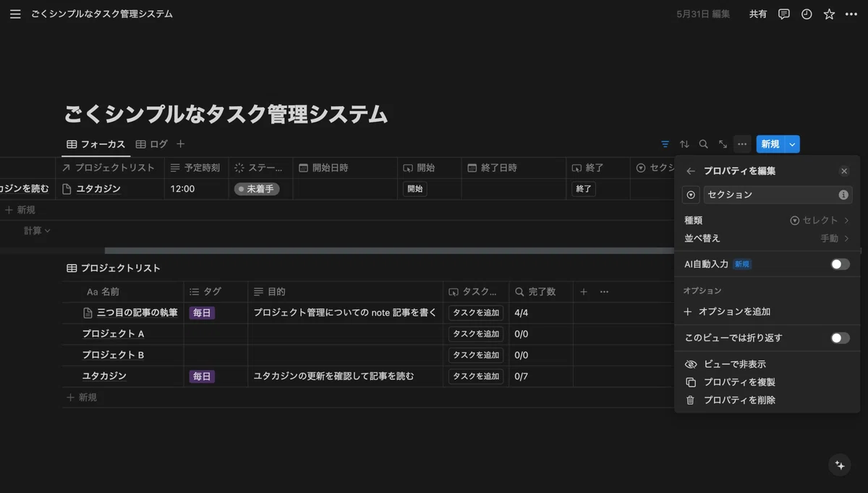Open the sidebar hamburger menu

(x=15, y=14)
